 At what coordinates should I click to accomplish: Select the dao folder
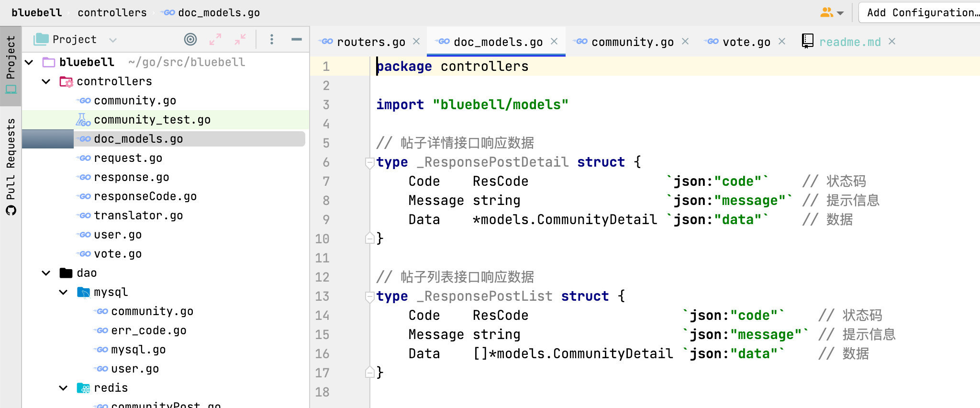(x=87, y=273)
